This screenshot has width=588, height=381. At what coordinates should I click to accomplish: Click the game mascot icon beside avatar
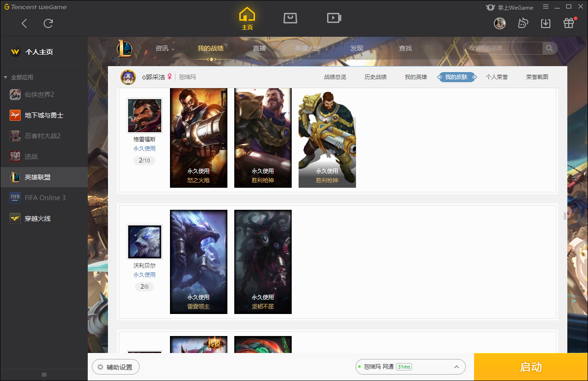[x=523, y=23]
